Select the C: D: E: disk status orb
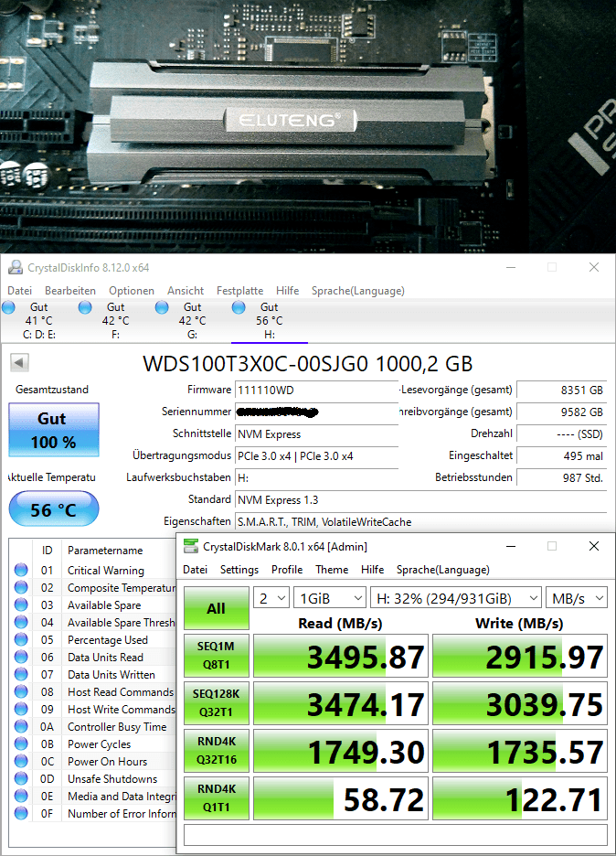 click(x=9, y=307)
